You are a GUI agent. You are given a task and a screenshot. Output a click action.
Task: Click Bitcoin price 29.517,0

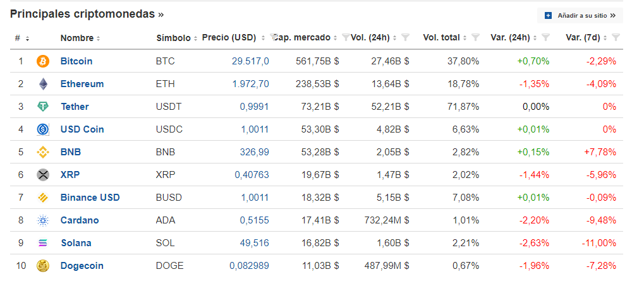(250, 62)
